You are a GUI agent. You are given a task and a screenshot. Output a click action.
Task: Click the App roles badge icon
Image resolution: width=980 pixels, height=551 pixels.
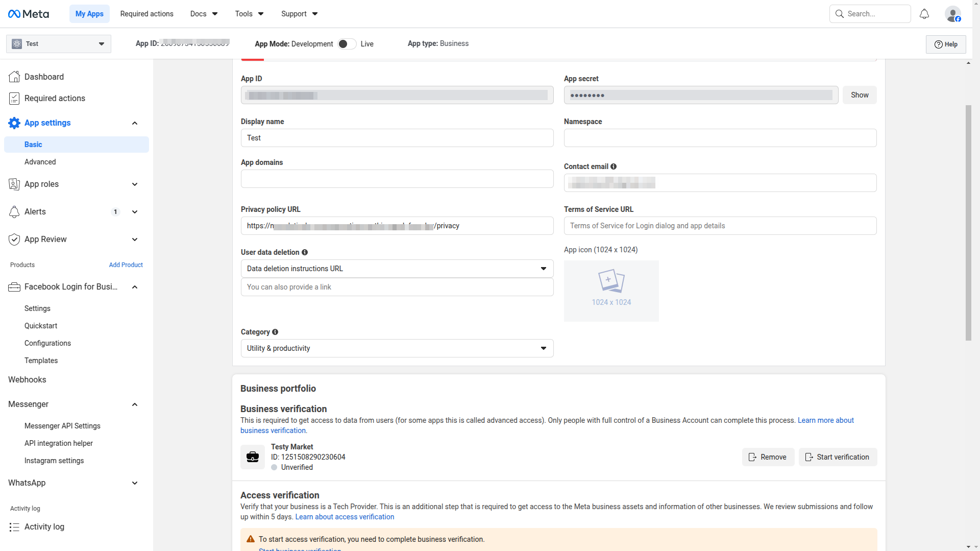coord(14,184)
